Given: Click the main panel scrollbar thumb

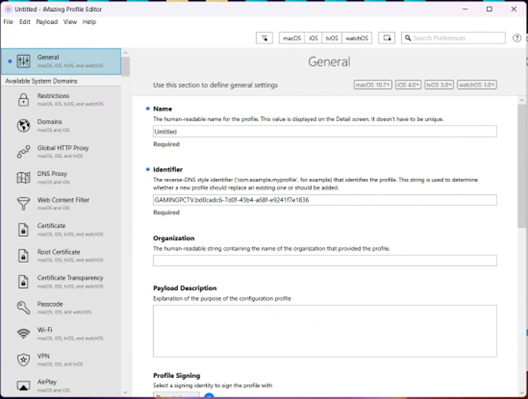Looking at the screenshot, I should 522,166.
